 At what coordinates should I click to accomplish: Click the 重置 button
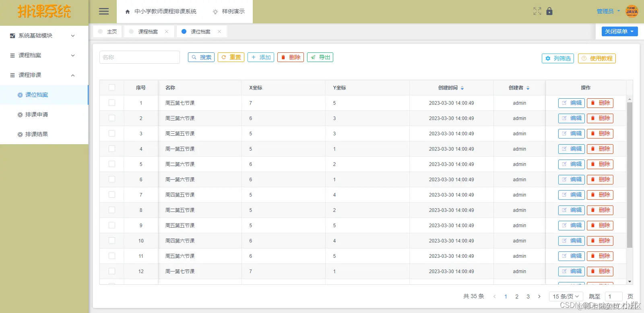[x=231, y=57]
